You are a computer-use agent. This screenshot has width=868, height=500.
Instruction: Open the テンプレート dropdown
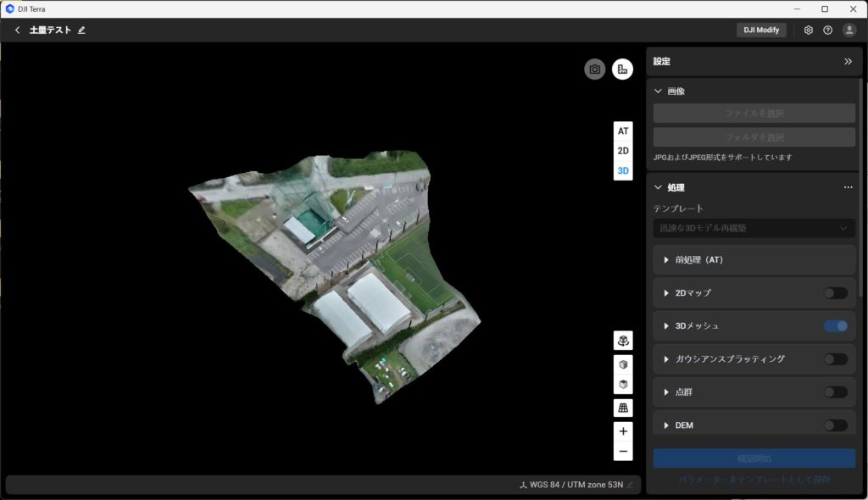coord(754,228)
